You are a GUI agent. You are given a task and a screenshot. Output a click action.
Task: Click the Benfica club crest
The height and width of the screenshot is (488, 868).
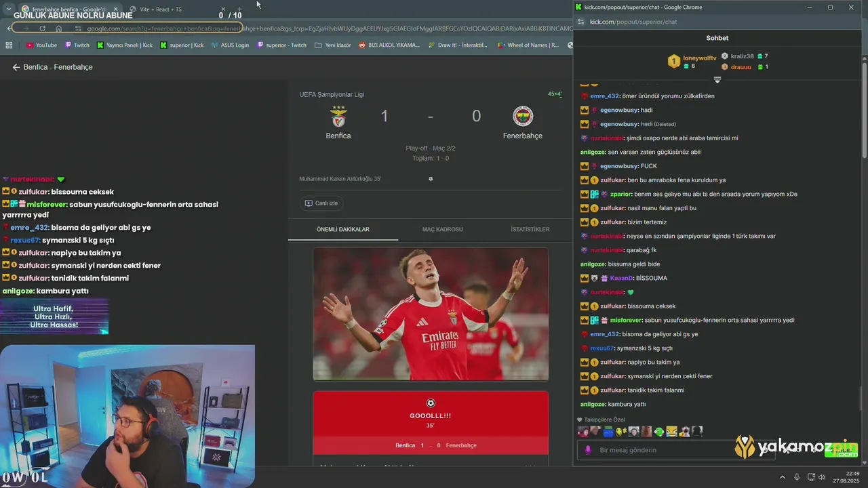click(x=338, y=117)
